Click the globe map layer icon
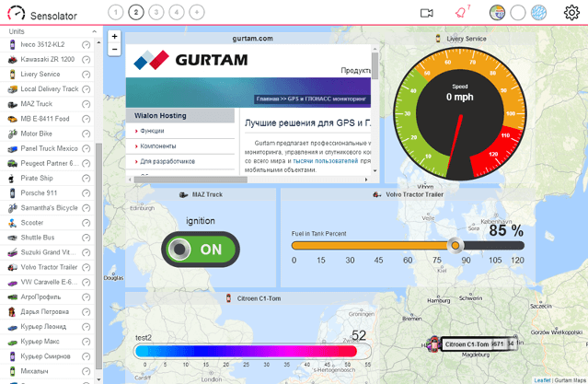588x384 pixels. pos(539,13)
